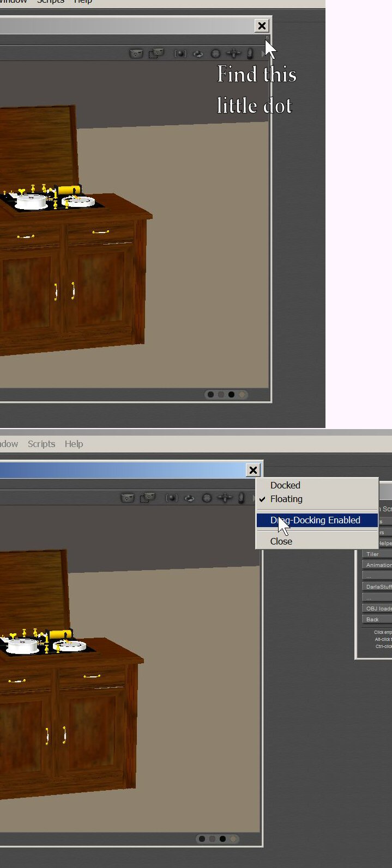392x868 pixels.
Task: Click the OBJ loader script button
Action: click(x=377, y=608)
